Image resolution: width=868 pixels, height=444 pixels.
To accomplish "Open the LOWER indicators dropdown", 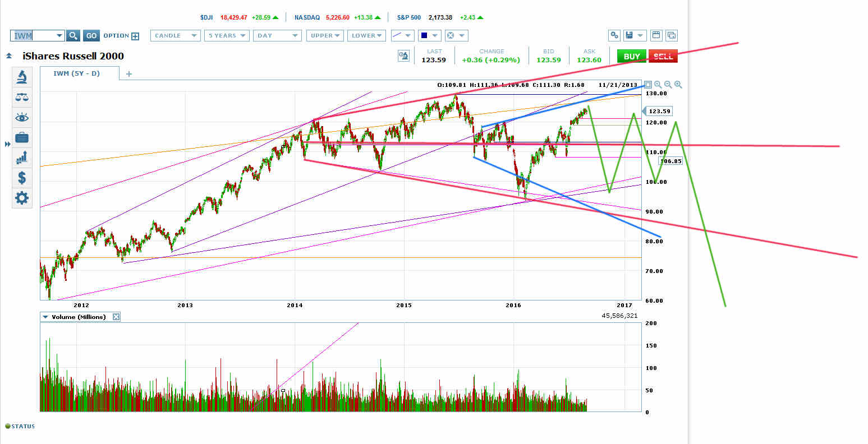I will point(366,35).
